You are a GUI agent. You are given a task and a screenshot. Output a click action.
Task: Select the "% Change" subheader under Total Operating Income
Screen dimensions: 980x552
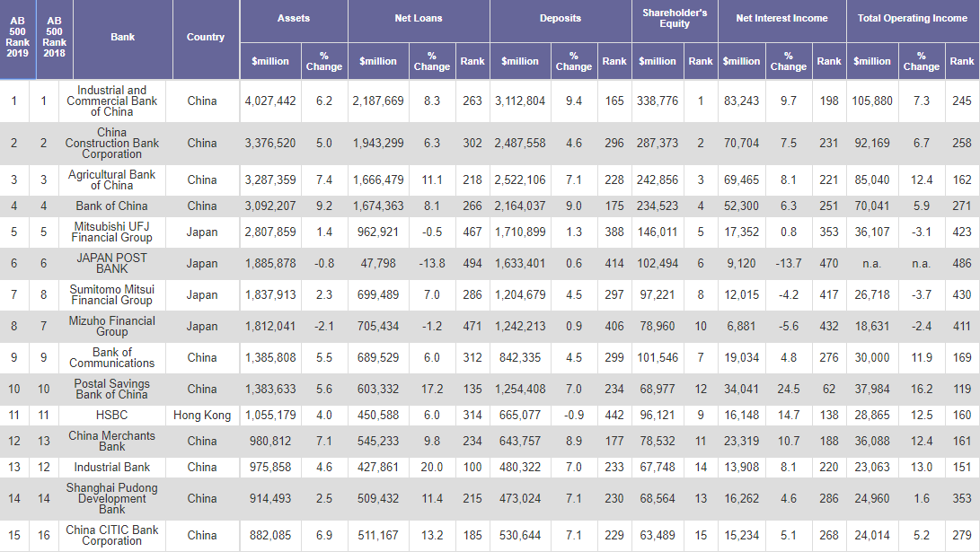tap(922, 61)
